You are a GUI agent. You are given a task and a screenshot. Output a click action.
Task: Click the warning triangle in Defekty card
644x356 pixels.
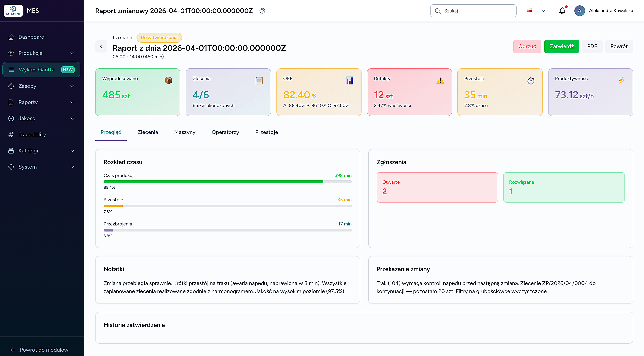click(440, 80)
